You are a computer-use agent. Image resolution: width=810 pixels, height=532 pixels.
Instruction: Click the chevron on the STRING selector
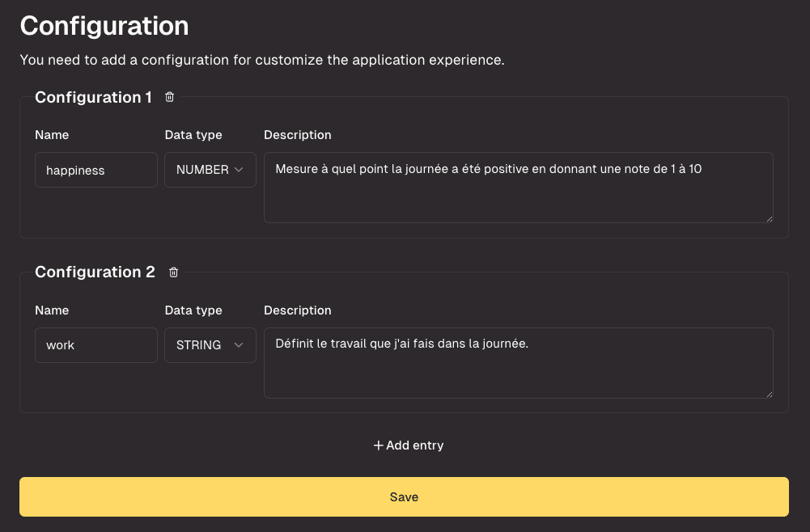[x=239, y=345]
